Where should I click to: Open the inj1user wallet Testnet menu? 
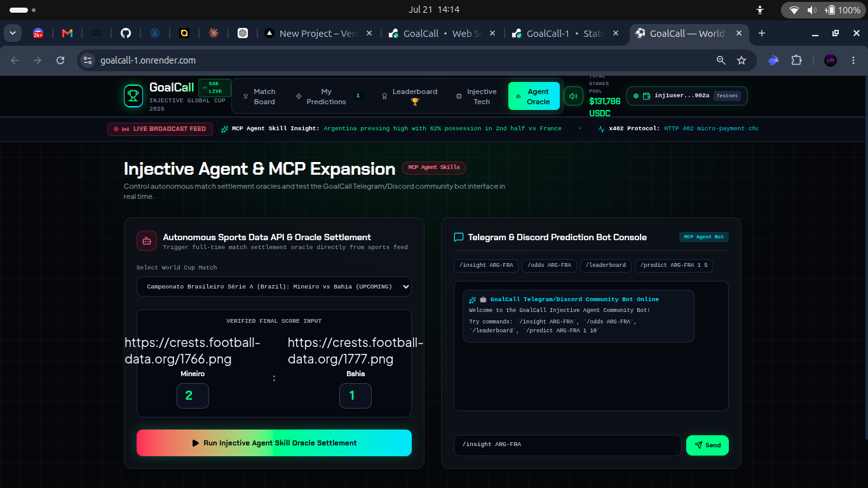(x=687, y=96)
